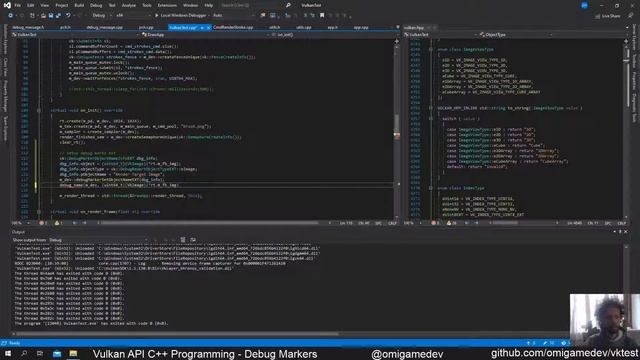Click the bookmark toolbar icon

[x=322, y=16]
